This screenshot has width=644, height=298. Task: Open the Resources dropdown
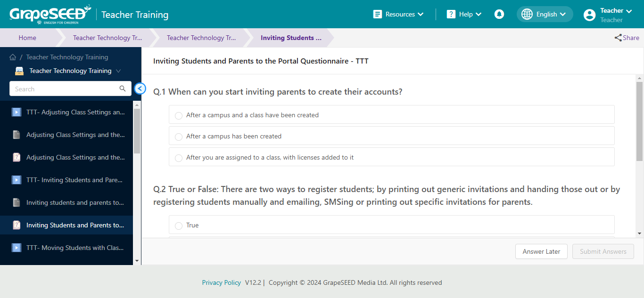(398, 14)
